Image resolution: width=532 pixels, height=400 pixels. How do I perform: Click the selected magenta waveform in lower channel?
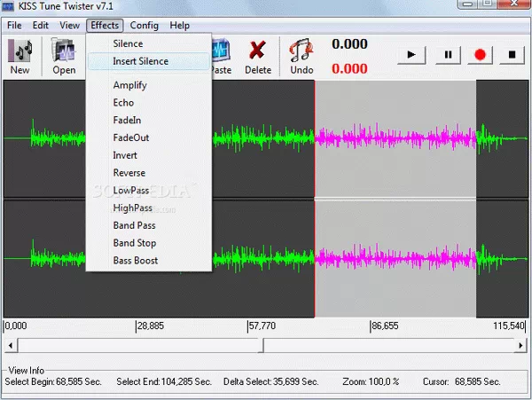tap(395, 258)
